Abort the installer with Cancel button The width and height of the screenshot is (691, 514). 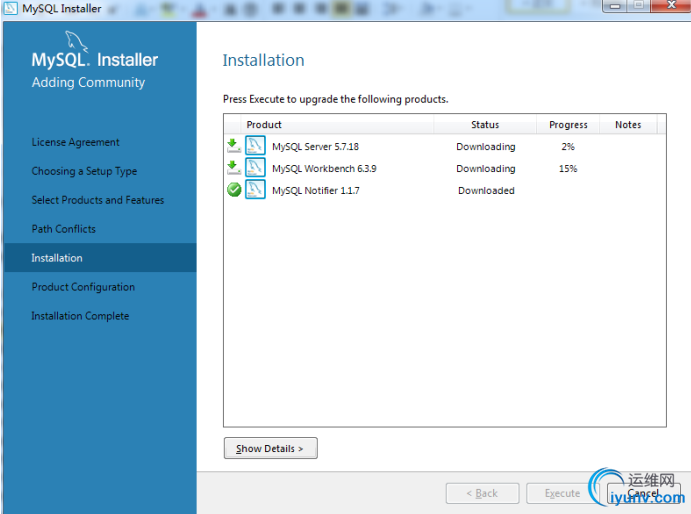point(643,493)
